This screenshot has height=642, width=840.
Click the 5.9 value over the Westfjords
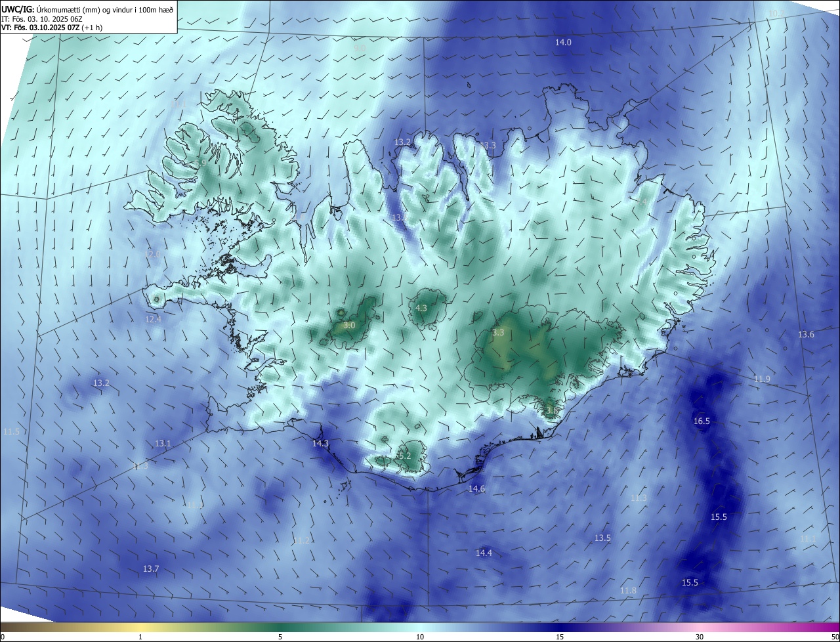(x=201, y=163)
